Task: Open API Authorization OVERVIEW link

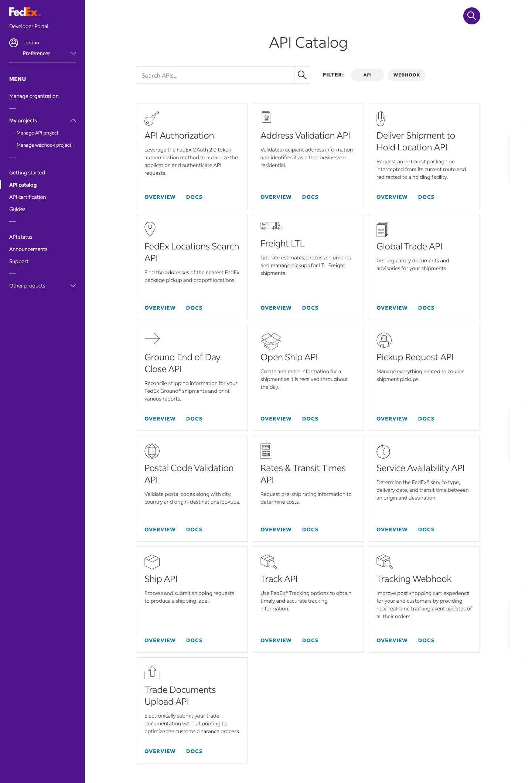Action: tap(160, 197)
